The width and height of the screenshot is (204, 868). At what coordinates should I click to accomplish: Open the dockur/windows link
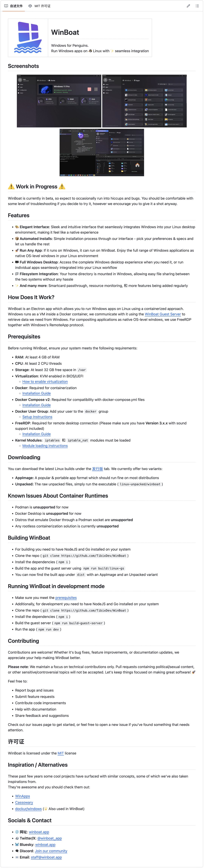click(28, 809)
